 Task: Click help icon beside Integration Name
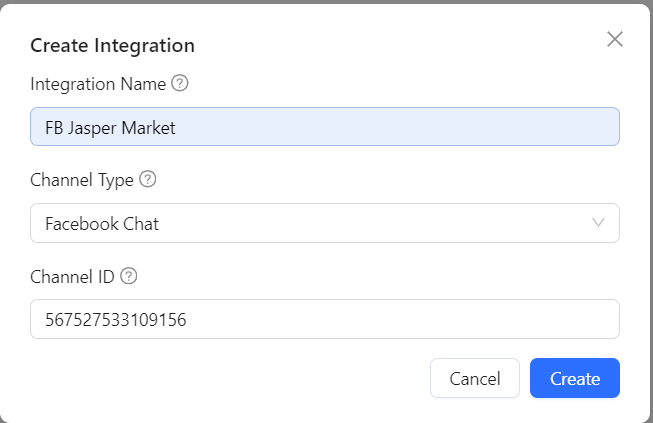pyautogui.click(x=180, y=84)
